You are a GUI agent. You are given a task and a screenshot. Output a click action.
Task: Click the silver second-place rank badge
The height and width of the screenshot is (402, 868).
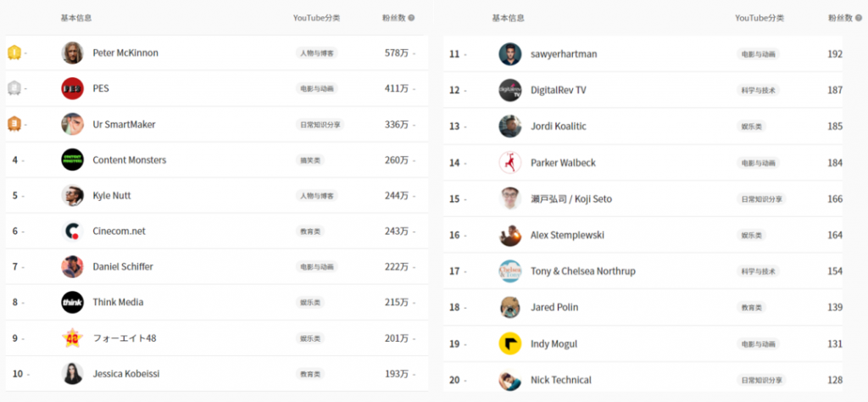coord(14,88)
